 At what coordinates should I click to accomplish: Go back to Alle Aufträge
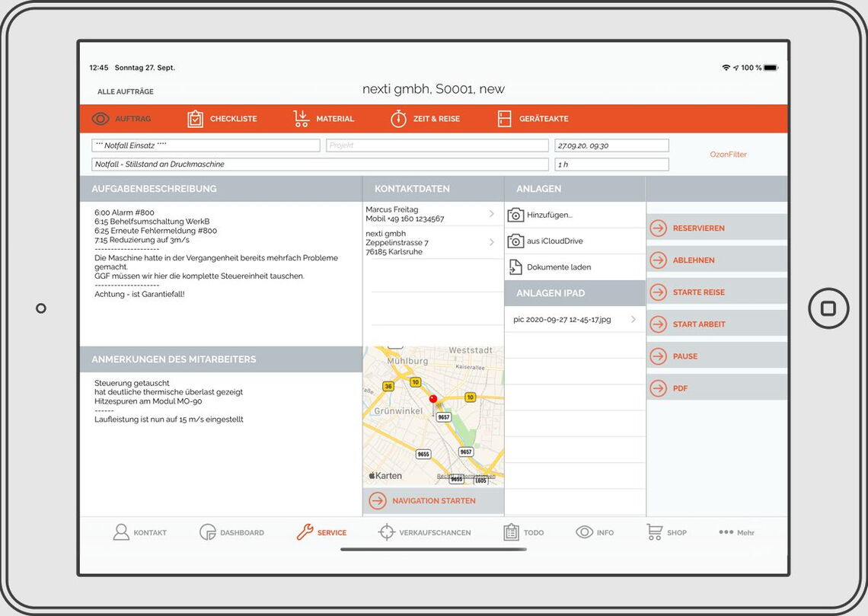click(125, 91)
